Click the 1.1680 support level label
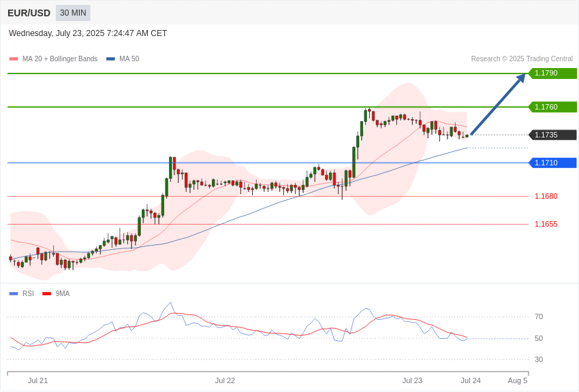 (x=546, y=196)
